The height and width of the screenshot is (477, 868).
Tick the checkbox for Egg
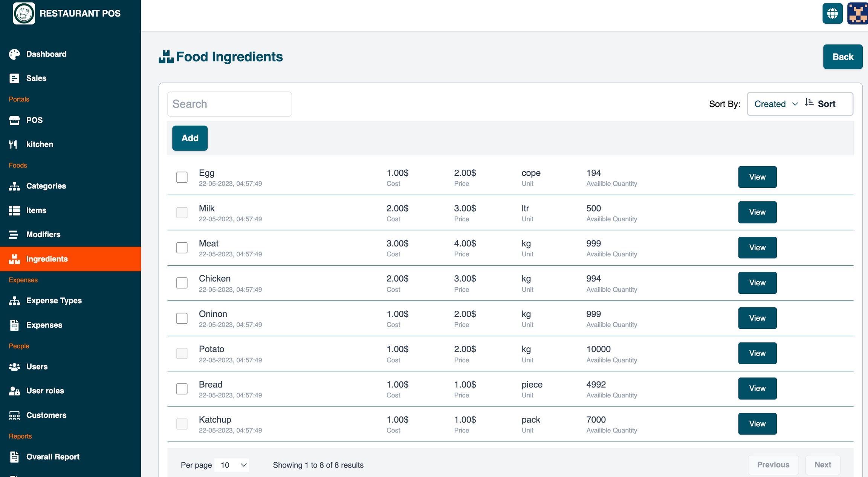(x=182, y=177)
